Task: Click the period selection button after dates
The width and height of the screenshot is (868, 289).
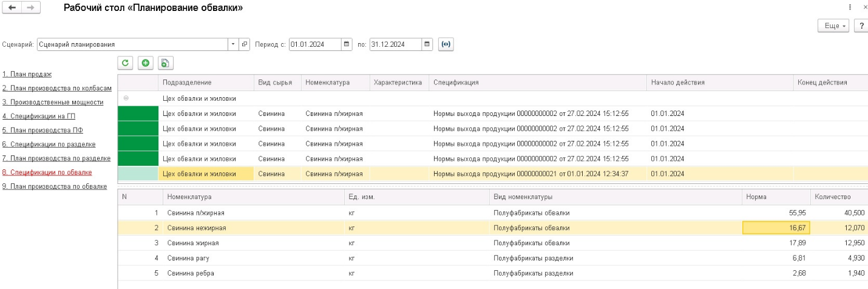Action: 446,44
